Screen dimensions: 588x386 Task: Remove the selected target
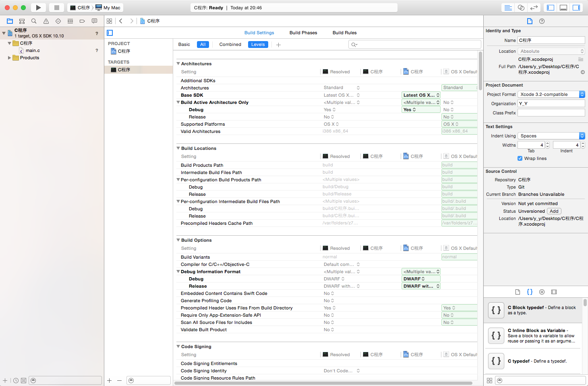[x=119, y=380]
